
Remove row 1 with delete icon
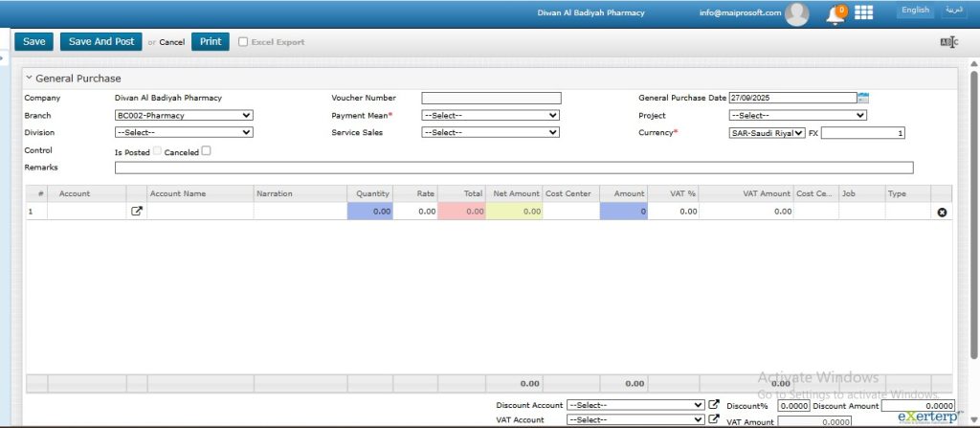pyautogui.click(x=942, y=211)
